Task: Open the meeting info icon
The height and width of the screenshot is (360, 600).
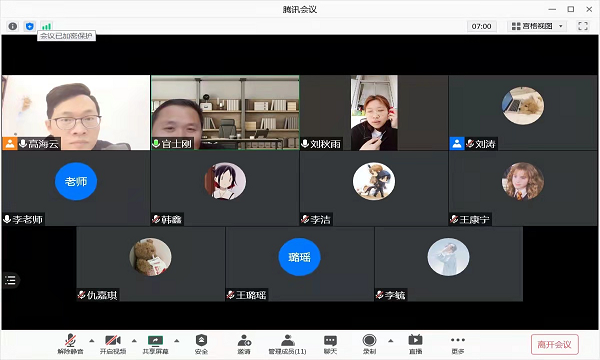Action: click(13, 26)
